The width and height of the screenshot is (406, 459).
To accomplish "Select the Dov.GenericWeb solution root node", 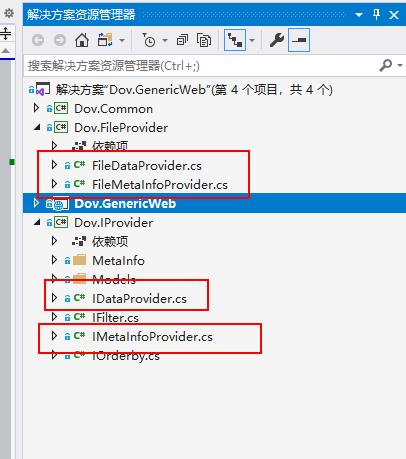I will tap(194, 90).
